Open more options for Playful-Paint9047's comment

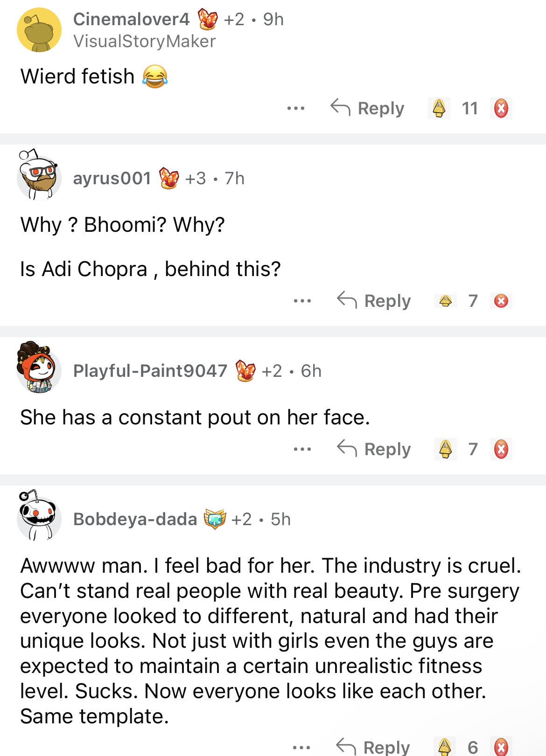(x=302, y=449)
